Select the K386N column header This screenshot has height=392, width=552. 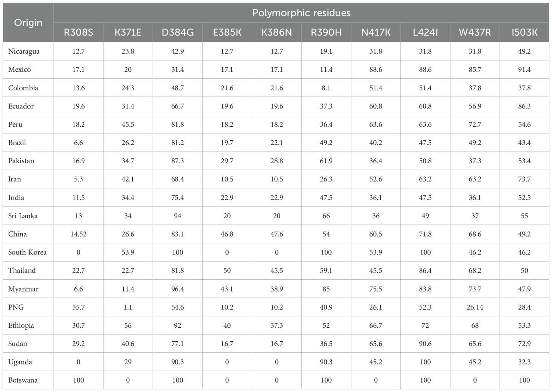click(x=276, y=33)
